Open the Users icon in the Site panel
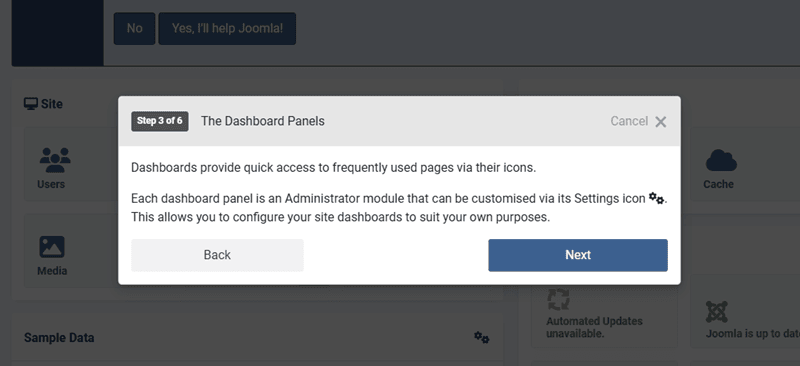Viewport: 800px width, 366px height. [x=55, y=160]
